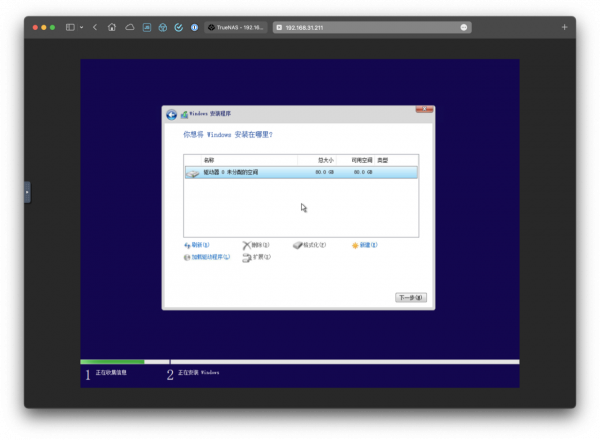Click the cube extension toolbar icon
The width and height of the screenshot is (600, 440).
tap(163, 27)
